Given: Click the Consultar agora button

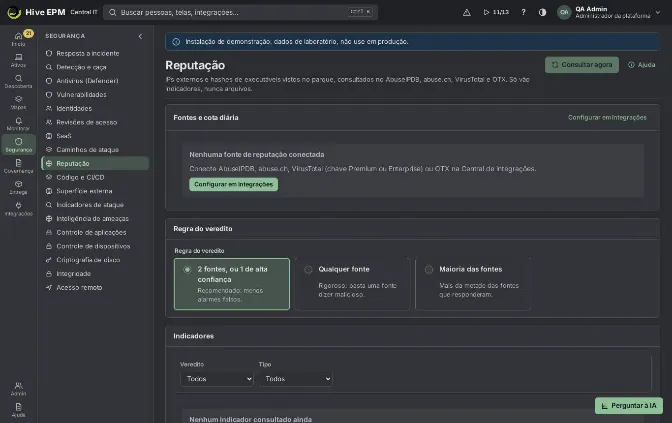Looking at the screenshot, I should (582, 65).
